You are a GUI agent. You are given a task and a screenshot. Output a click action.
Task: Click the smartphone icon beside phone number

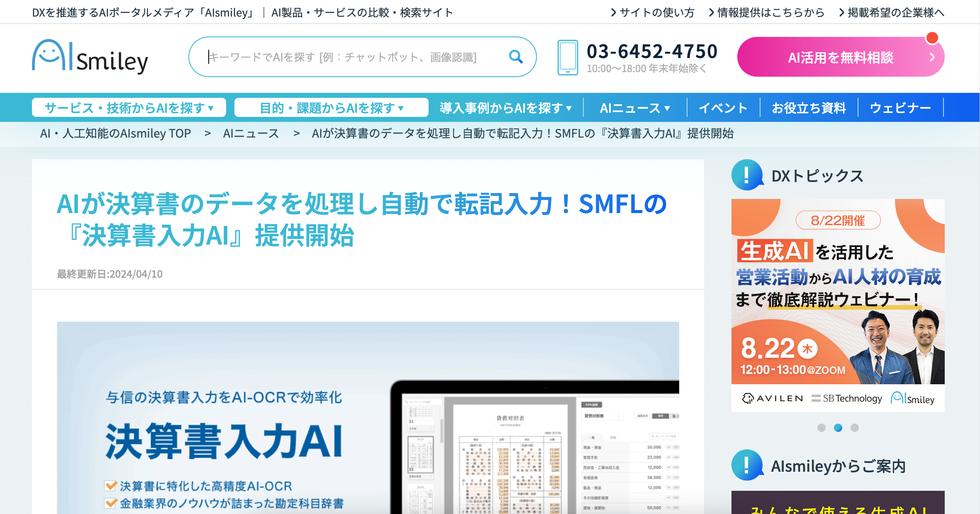point(568,57)
